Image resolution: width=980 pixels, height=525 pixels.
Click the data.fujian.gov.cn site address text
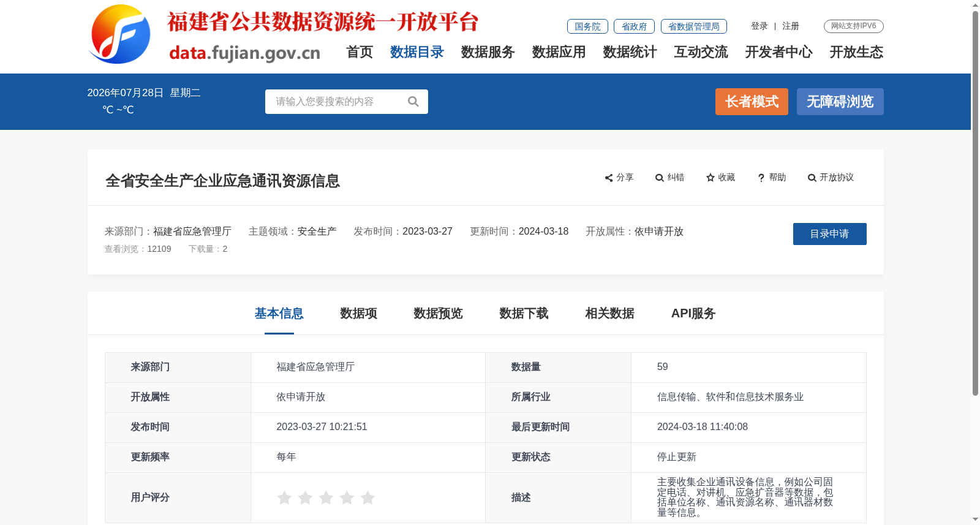(x=244, y=53)
